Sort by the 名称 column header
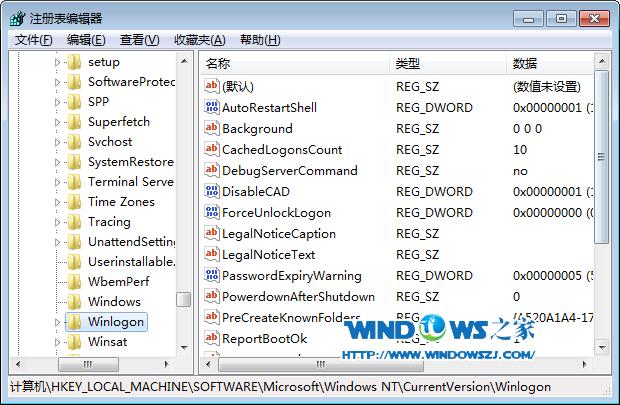This screenshot has height=405, width=620. 295,63
